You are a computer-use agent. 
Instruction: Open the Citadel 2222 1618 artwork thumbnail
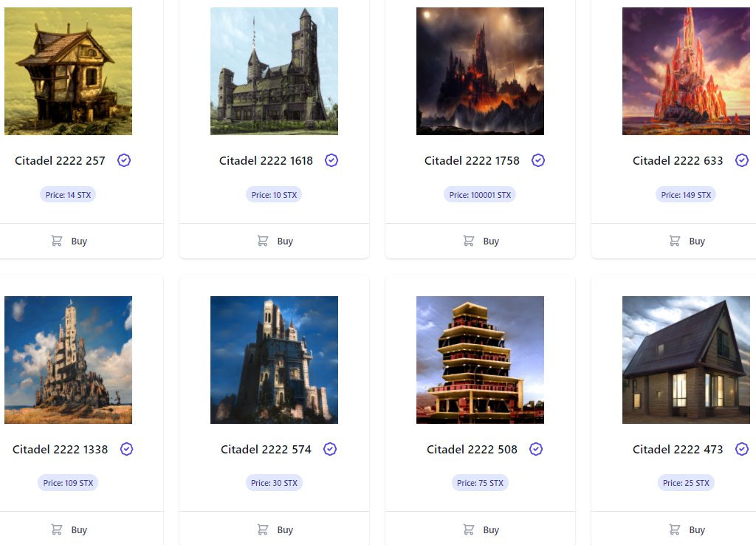click(274, 71)
